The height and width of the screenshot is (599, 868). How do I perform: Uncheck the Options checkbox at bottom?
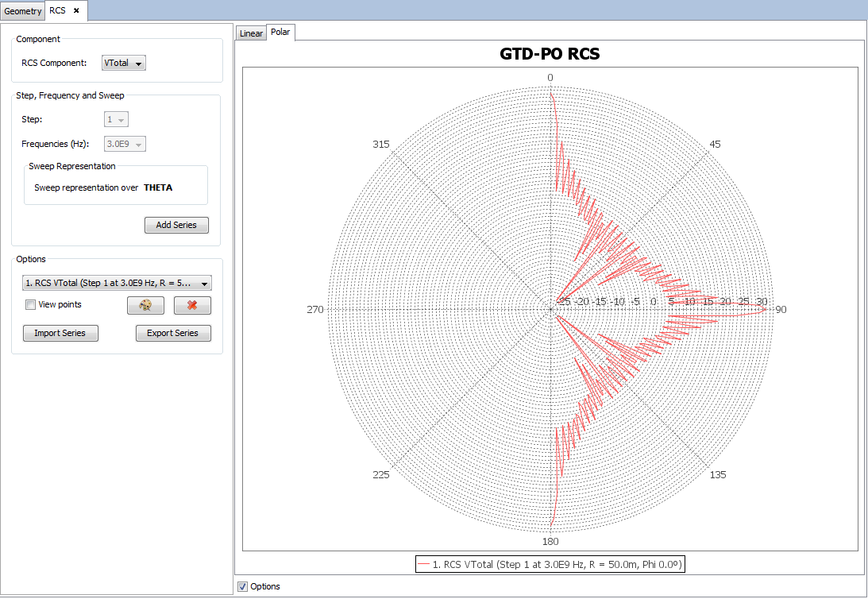242,586
